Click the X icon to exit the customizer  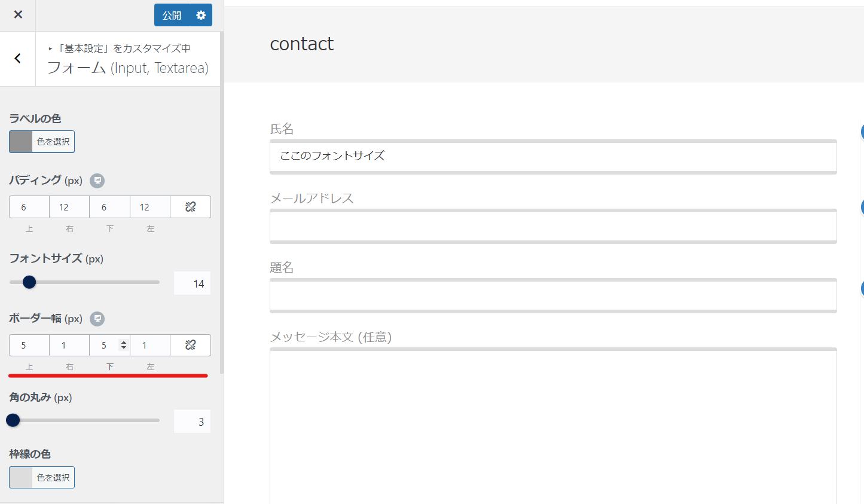17,14
